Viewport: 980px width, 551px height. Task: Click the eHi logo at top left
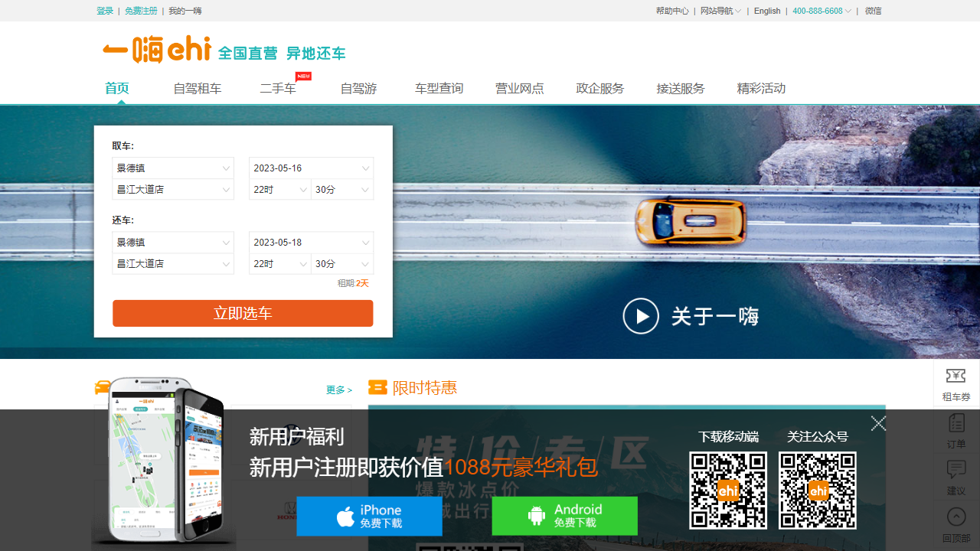[157, 49]
